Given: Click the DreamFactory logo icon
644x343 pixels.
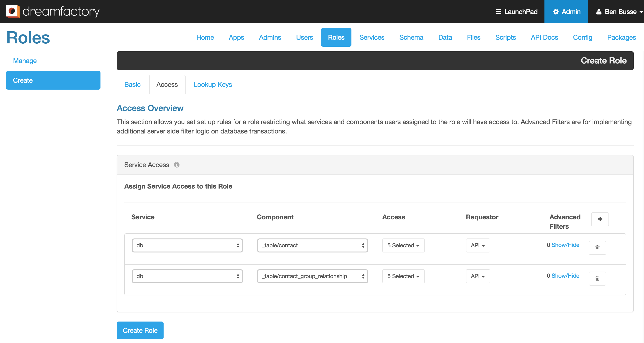Looking at the screenshot, I should pyautogui.click(x=13, y=11).
